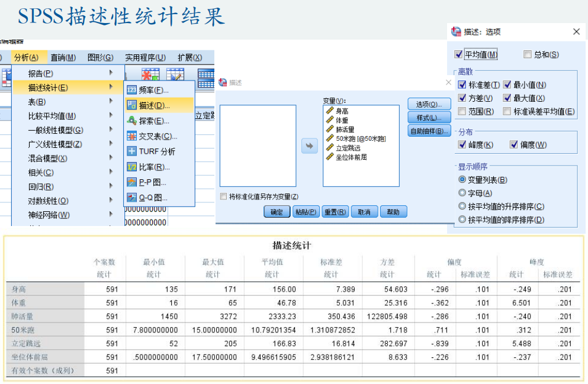Toggle the 最小值(N) checkbox
Viewport: 588px width, 384px height.
click(x=507, y=85)
